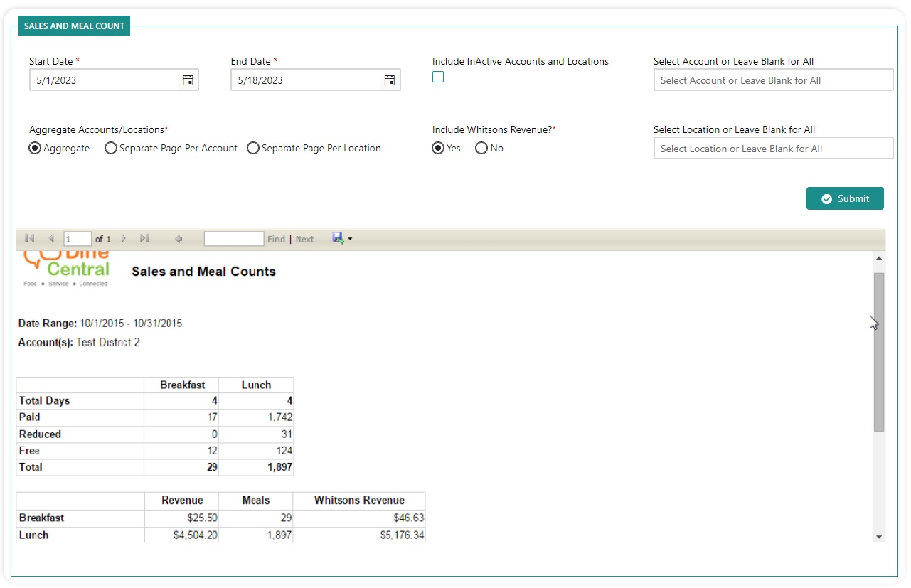Go to first page of report

click(29, 239)
